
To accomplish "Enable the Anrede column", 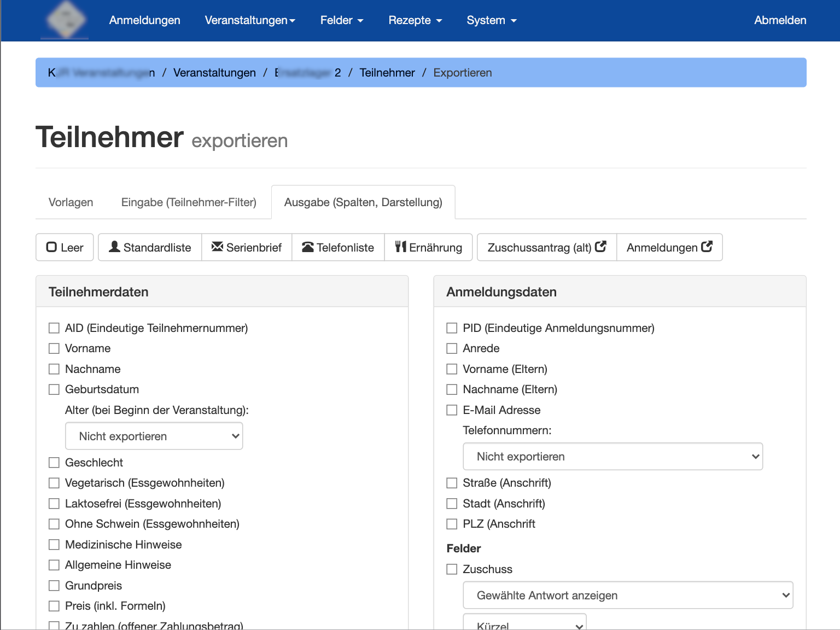I will pos(452,348).
